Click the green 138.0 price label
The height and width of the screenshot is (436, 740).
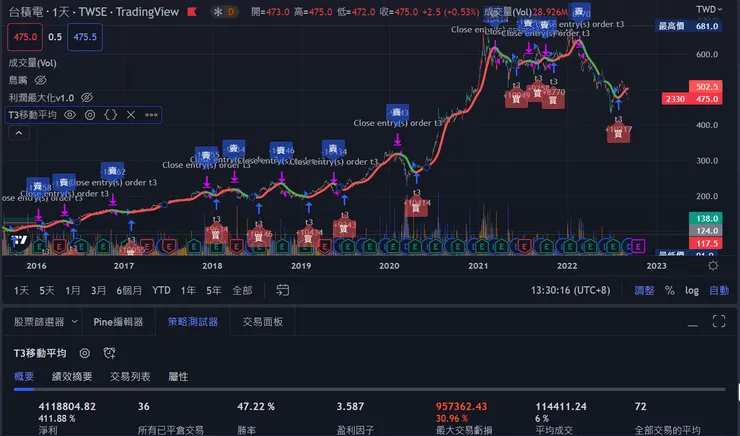point(706,218)
